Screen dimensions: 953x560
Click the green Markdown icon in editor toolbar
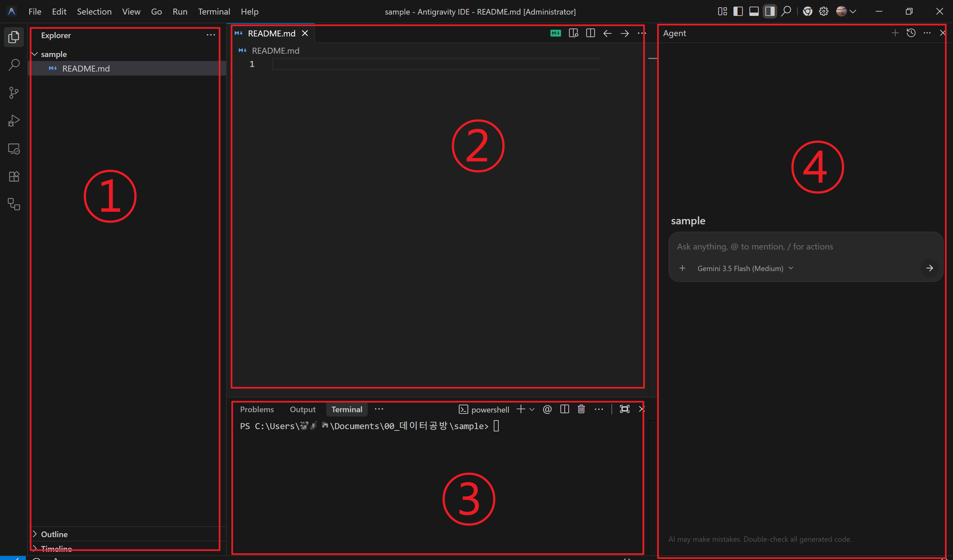click(555, 33)
